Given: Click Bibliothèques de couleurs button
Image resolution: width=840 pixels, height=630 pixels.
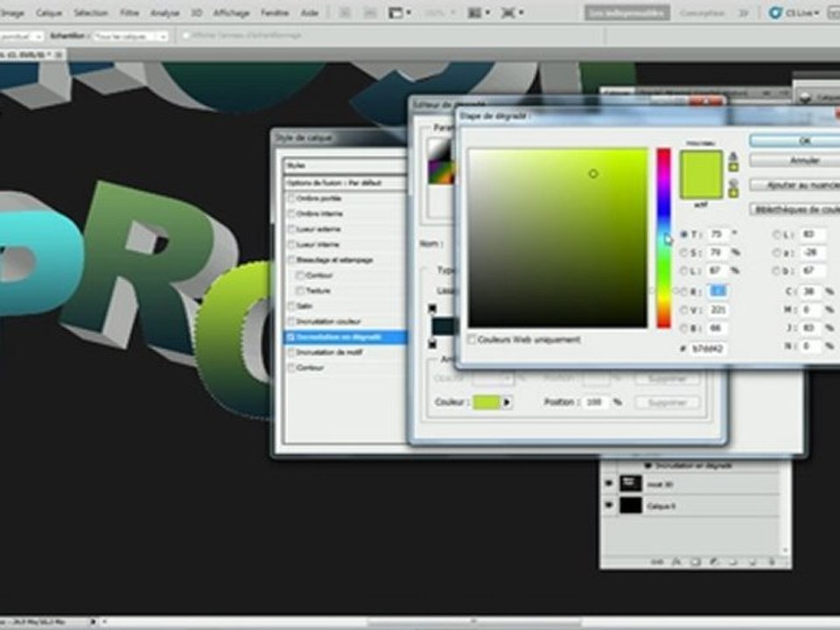Looking at the screenshot, I should [x=797, y=209].
